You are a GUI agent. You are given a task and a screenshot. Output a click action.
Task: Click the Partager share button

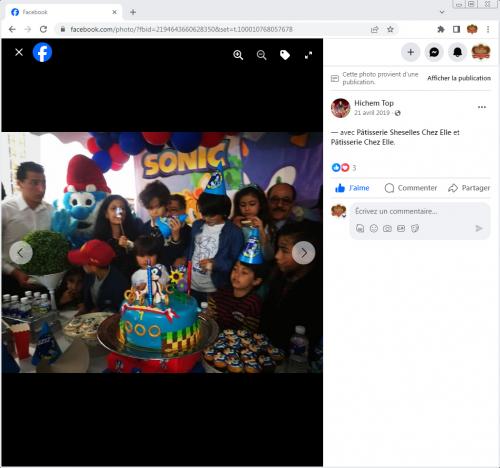coord(469,188)
